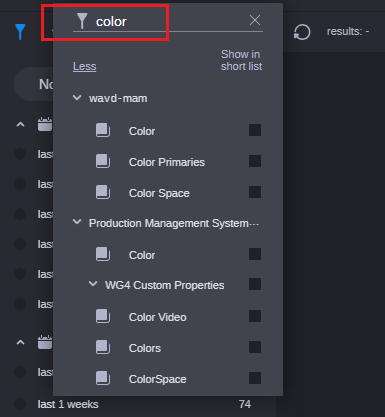Viewport: 385px width, 417px height.
Task: Select the ColorSpace property entry
Action: 158,379
